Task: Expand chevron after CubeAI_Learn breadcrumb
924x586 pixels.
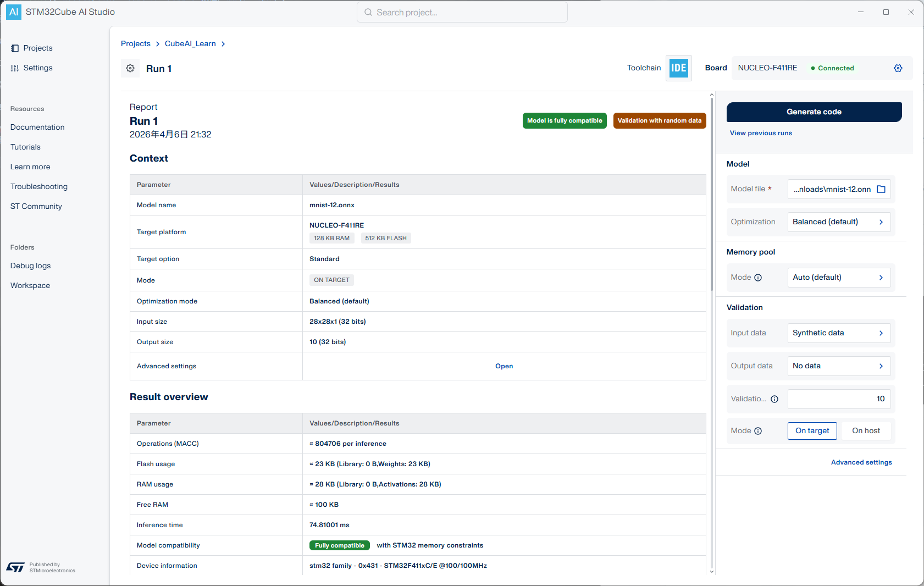Action: pyautogui.click(x=223, y=44)
